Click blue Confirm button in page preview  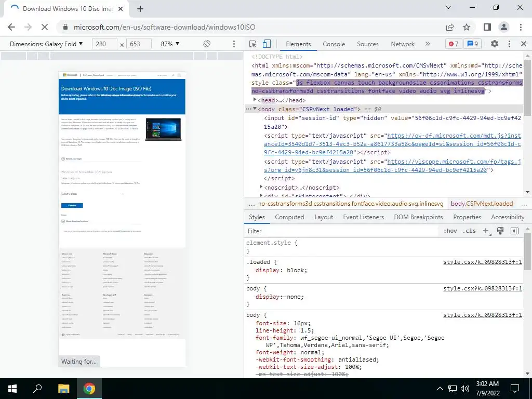(72, 205)
